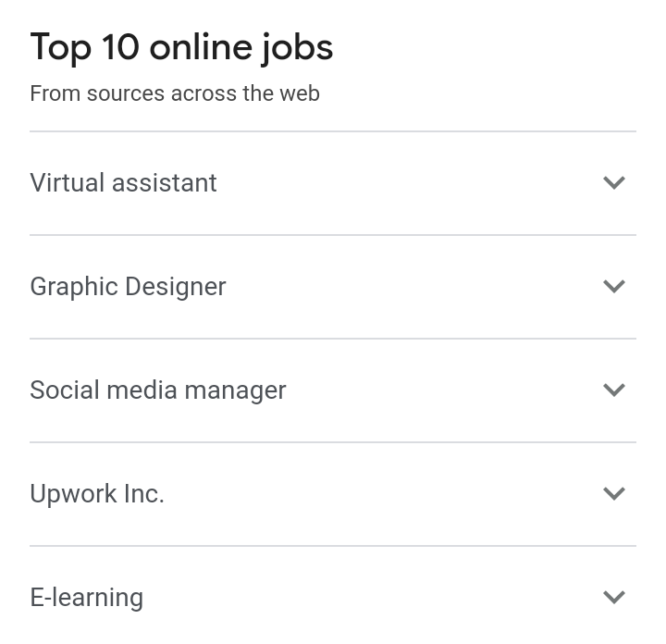Viewport: 666px width, 644px height.
Task: Click the down arrow next to Upwork Inc.
Action: click(x=614, y=493)
